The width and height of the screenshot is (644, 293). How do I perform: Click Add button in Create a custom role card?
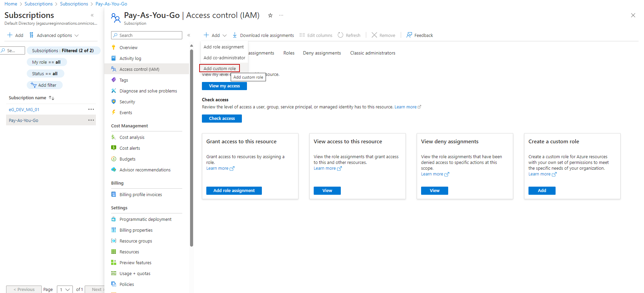coord(542,191)
